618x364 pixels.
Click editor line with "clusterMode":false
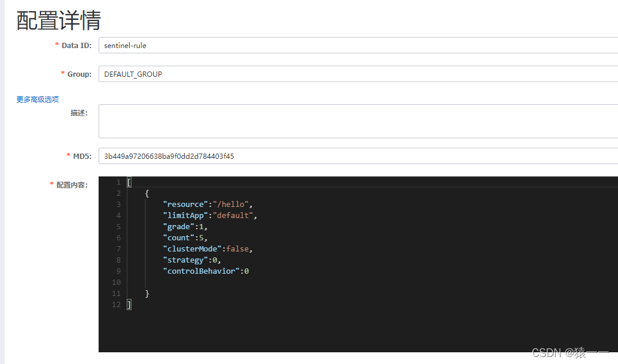click(208, 249)
